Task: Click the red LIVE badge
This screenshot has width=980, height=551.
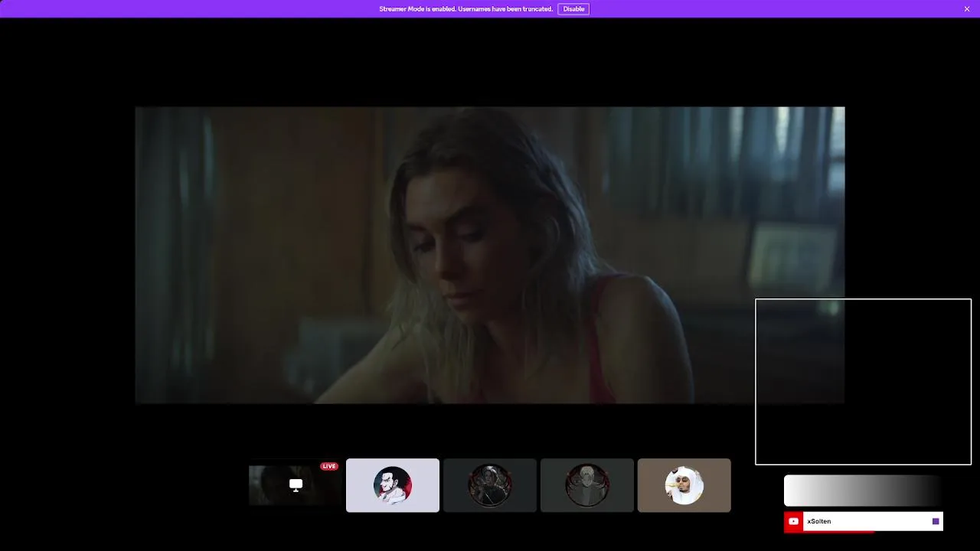Action: (x=329, y=466)
